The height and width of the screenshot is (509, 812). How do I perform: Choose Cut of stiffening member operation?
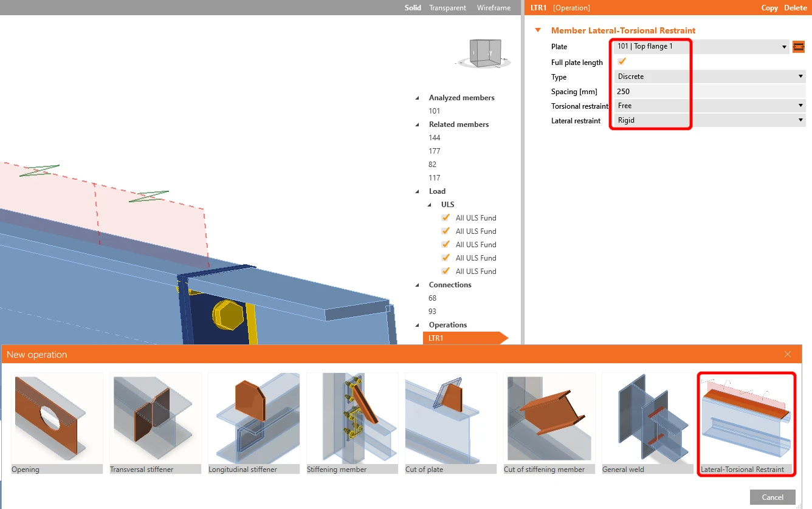tap(549, 423)
